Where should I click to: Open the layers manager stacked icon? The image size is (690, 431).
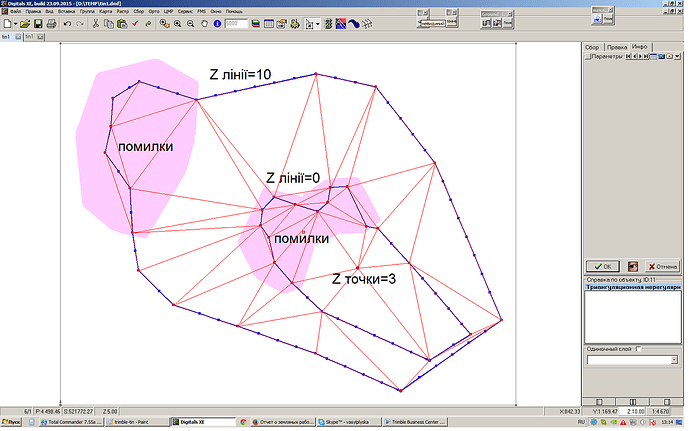[x=255, y=24]
